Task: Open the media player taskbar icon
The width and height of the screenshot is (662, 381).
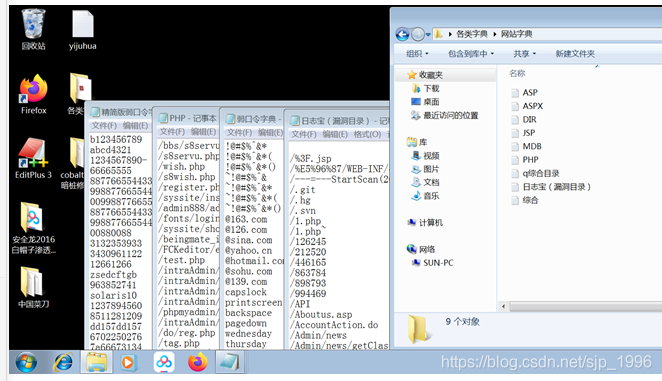Action: pyautogui.click(x=128, y=362)
